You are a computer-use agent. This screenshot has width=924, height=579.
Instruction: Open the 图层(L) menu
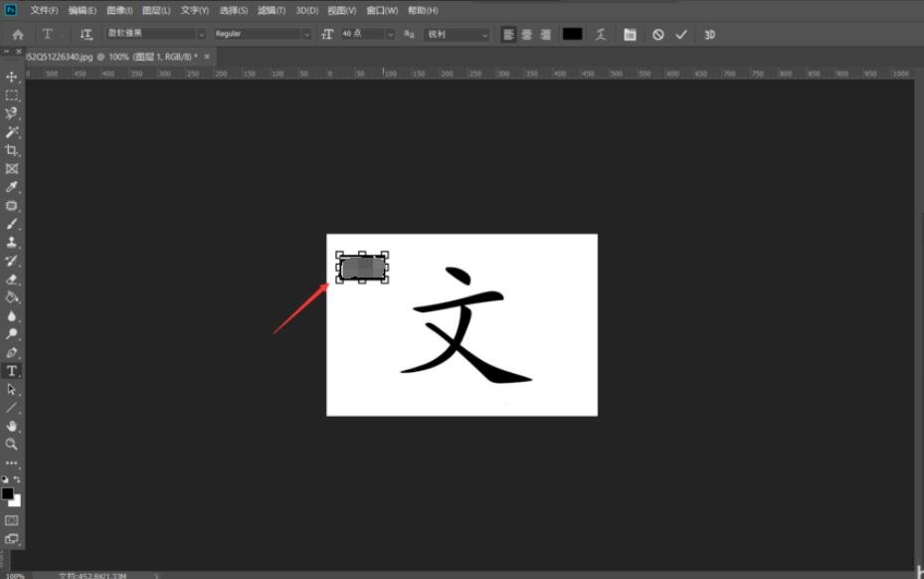tap(156, 10)
